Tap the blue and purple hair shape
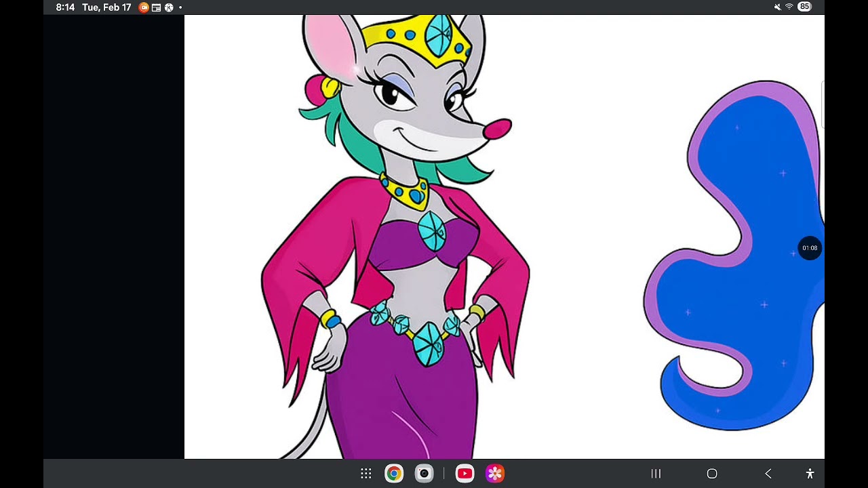 pyautogui.click(x=734, y=256)
